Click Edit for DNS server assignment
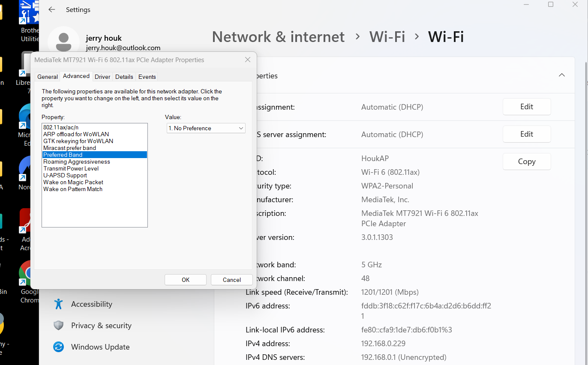This screenshot has width=588, height=365. pyautogui.click(x=527, y=134)
